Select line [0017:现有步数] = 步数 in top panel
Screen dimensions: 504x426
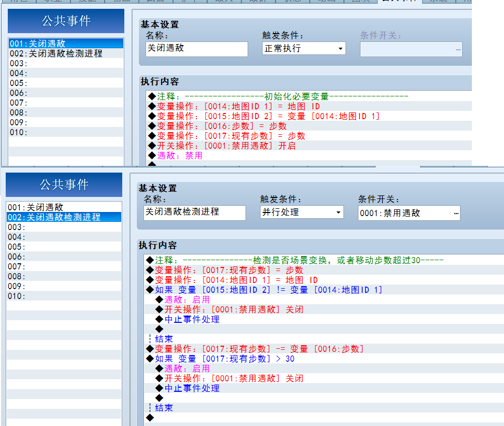click(309, 136)
